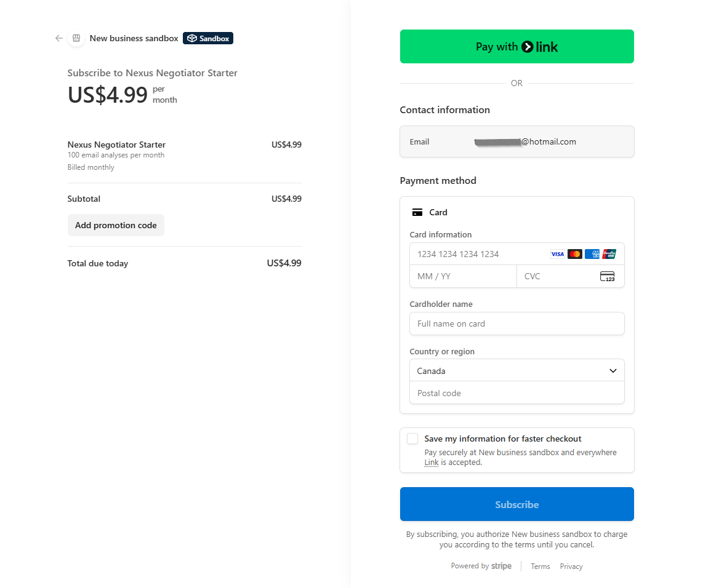Screen dimensions: 727x588
Task: Click the UnionPay logo
Action: (x=609, y=254)
